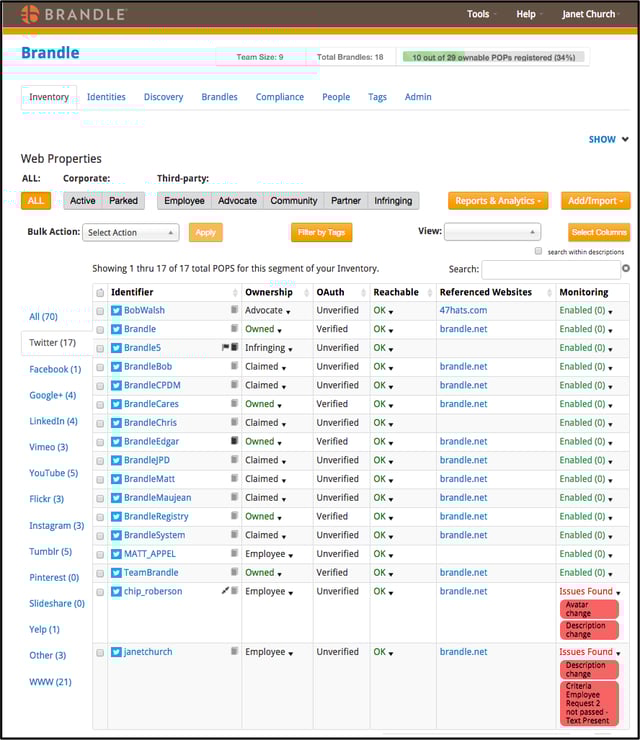
Task: Open notes icon in BrandleRegistry row
Action: click(234, 515)
